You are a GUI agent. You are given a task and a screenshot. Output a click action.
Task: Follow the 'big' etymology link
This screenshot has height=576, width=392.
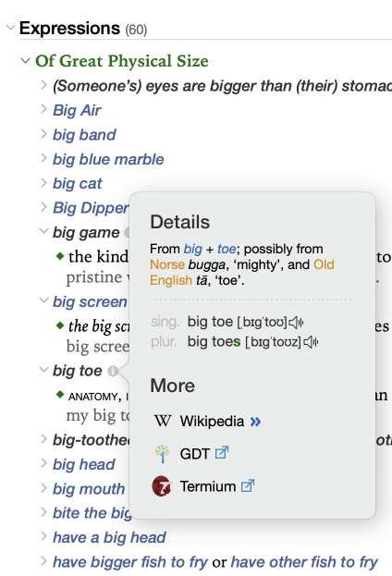pyautogui.click(x=193, y=250)
